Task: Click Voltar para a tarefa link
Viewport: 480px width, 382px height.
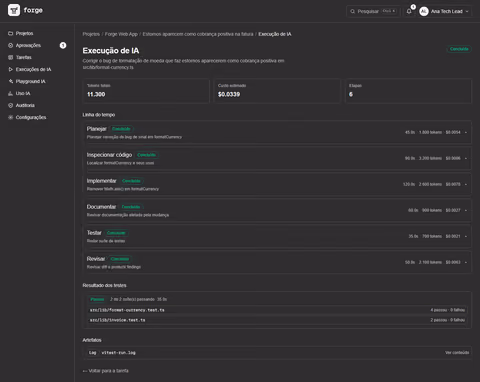Action: [105, 371]
